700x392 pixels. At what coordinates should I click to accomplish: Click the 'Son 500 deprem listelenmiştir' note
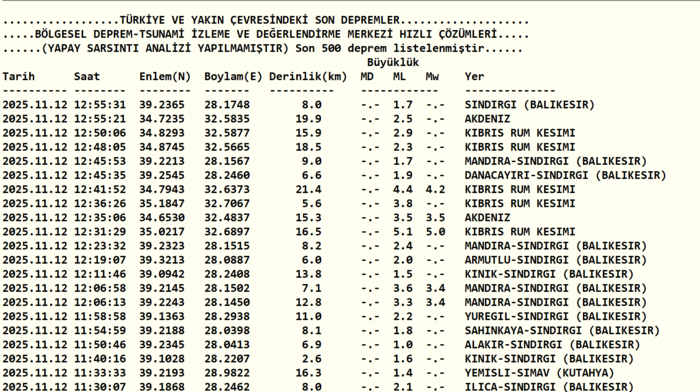(389, 48)
